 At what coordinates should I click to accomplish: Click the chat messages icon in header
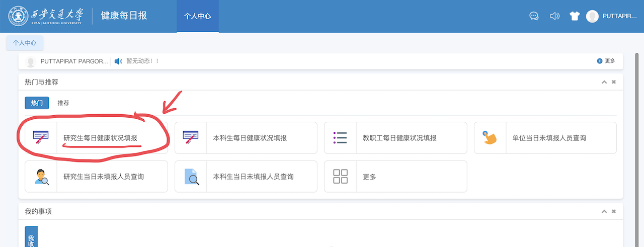click(x=534, y=16)
